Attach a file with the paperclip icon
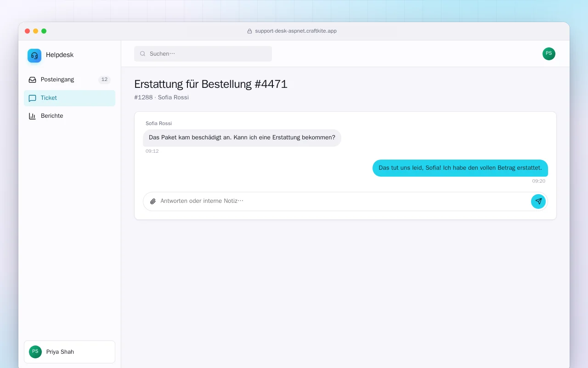Screen dimensions: 588x368 153,201
